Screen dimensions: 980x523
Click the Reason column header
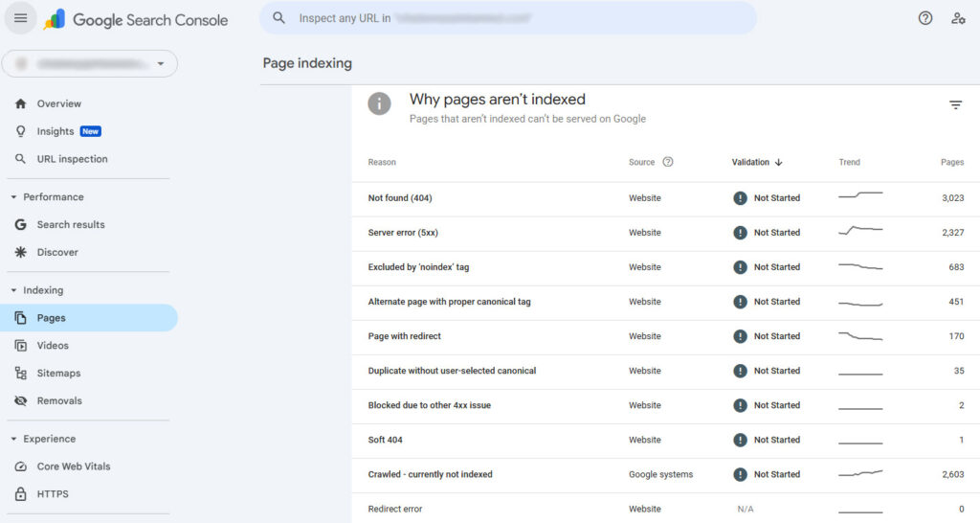point(382,162)
